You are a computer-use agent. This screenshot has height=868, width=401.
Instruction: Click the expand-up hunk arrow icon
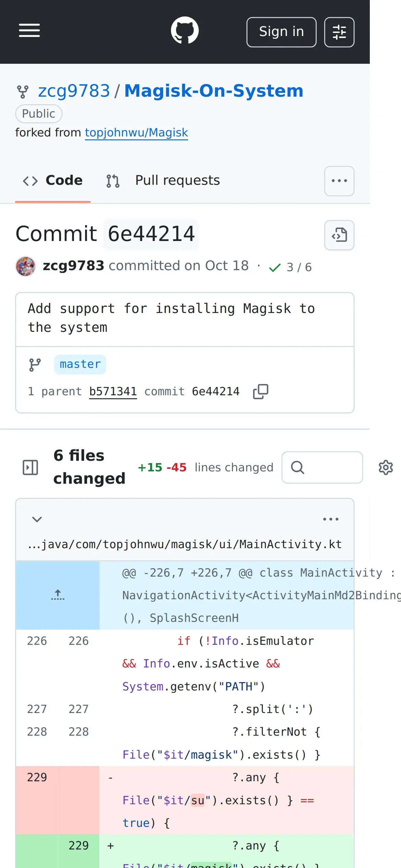pos(58,595)
